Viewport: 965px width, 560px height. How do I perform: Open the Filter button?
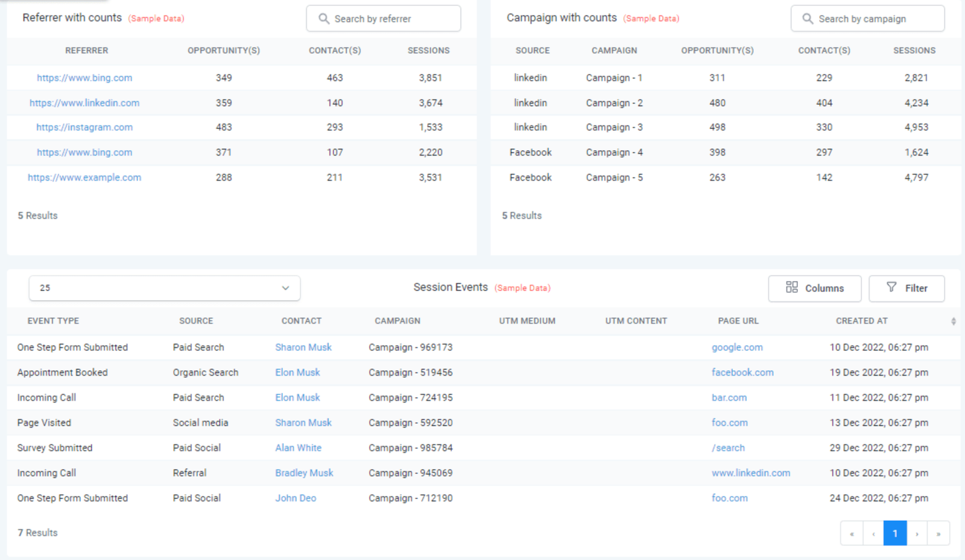coord(906,288)
